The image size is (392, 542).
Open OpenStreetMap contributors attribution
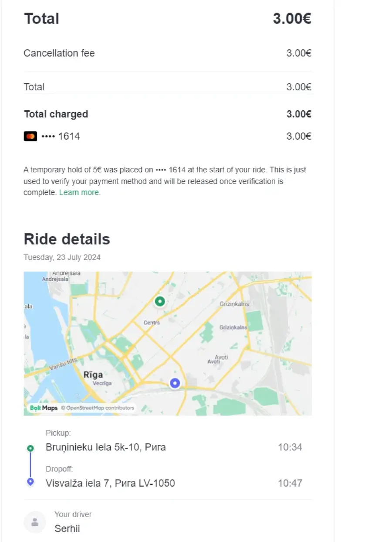point(98,408)
